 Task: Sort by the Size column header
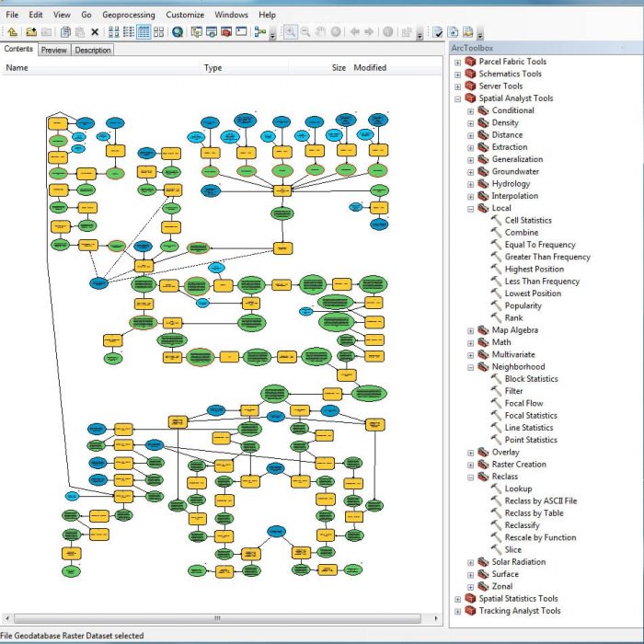tap(319, 68)
